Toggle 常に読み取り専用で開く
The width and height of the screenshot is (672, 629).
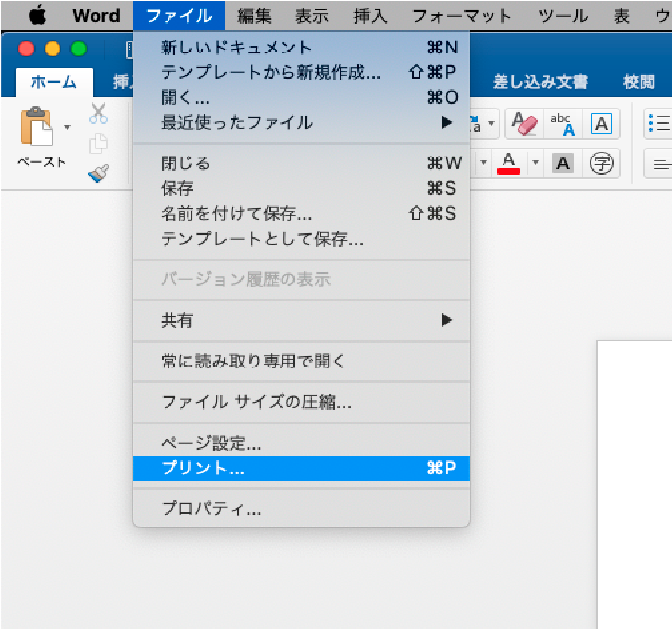301,361
